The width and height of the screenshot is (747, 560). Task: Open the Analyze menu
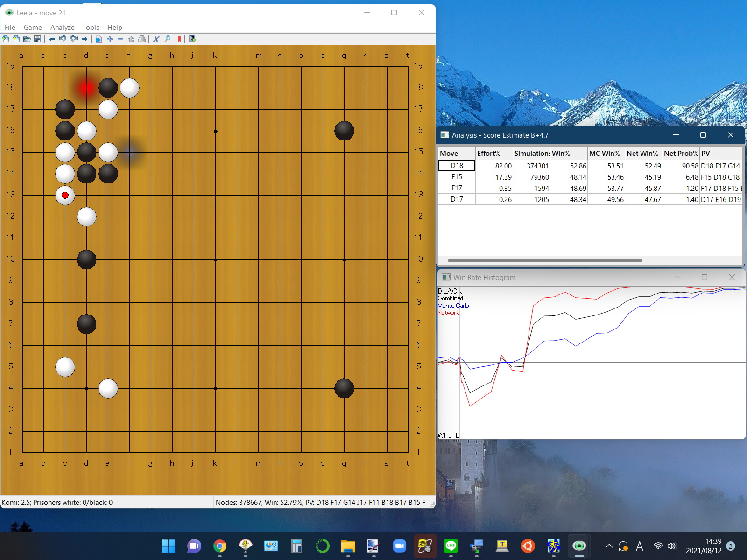tap(62, 28)
